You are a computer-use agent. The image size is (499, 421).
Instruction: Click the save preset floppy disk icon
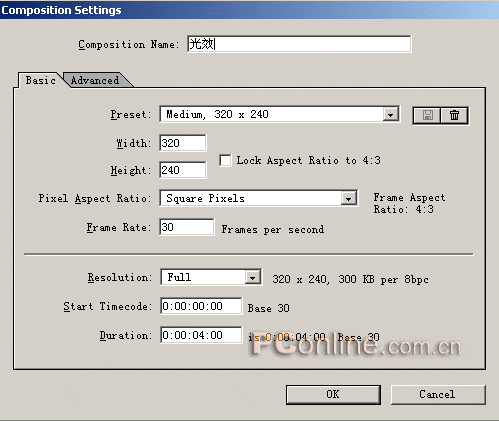pos(427,115)
